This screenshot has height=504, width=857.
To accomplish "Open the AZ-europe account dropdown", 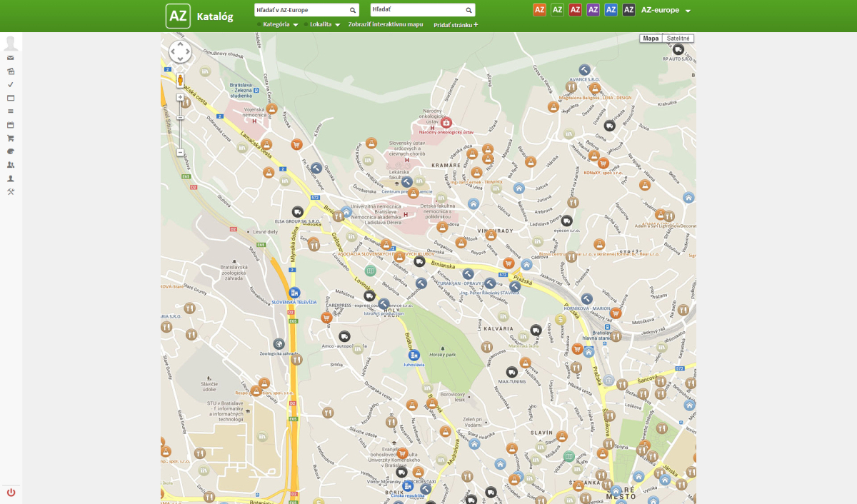I will tap(666, 10).
